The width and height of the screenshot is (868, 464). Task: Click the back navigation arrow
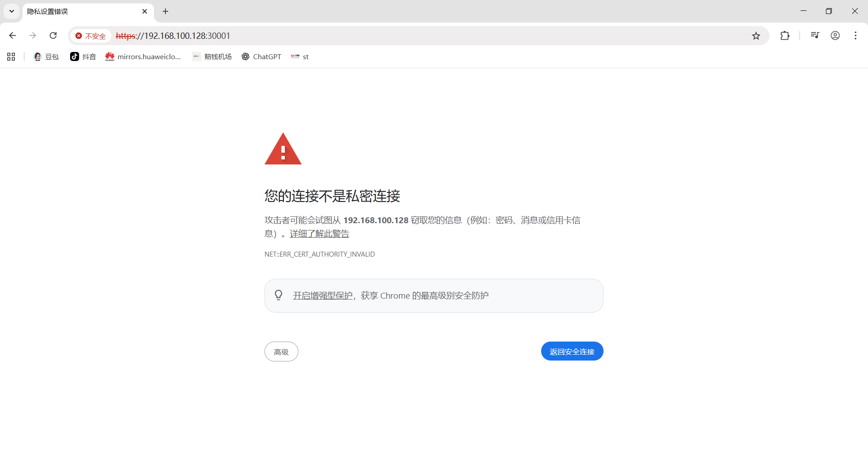coord(12,35)
